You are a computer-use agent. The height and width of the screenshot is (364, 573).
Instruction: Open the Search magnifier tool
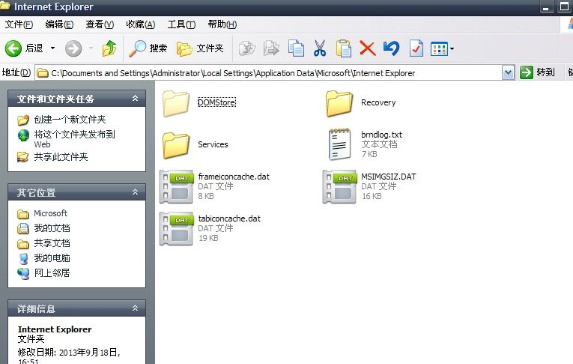click(148, 48)
